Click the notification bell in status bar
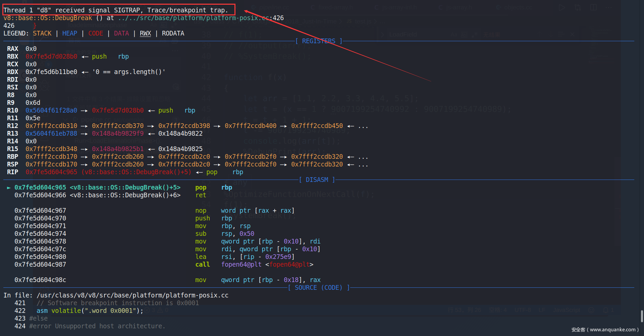This screenshot has width=644, height=336. [606, 310]
